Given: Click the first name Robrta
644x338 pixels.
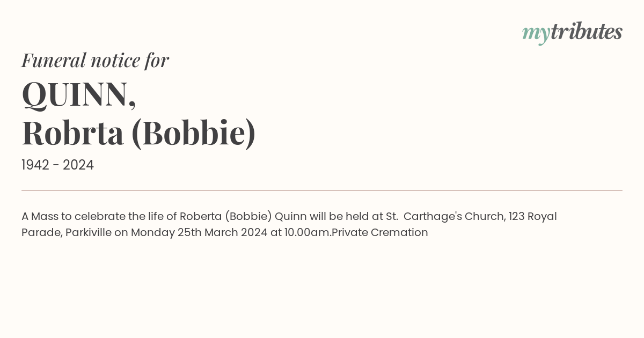Looking at the screenshot, I should coord(72,133).
